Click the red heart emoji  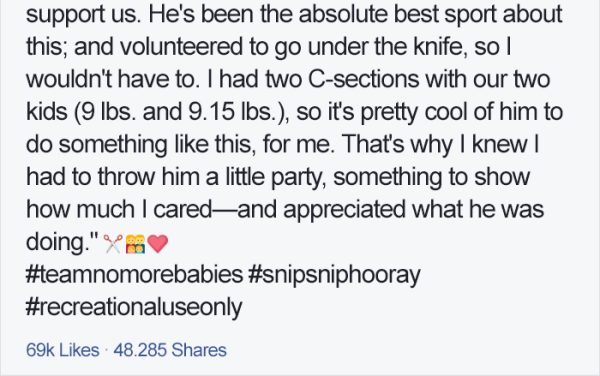point(158,244)
